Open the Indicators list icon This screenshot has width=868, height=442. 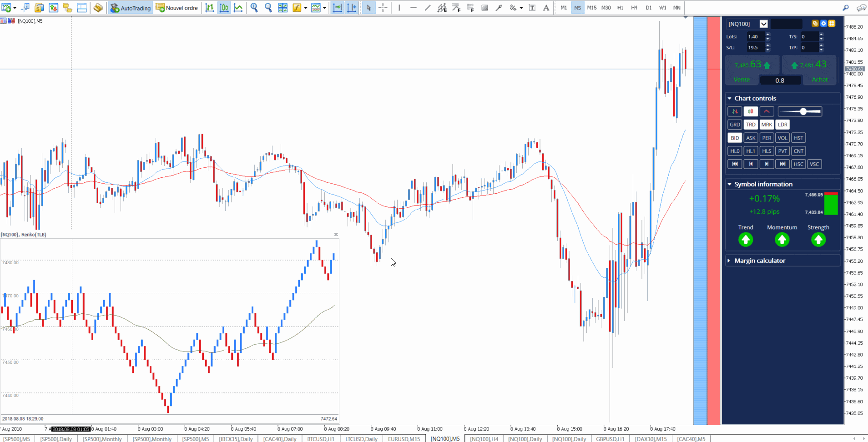(297, 8)
